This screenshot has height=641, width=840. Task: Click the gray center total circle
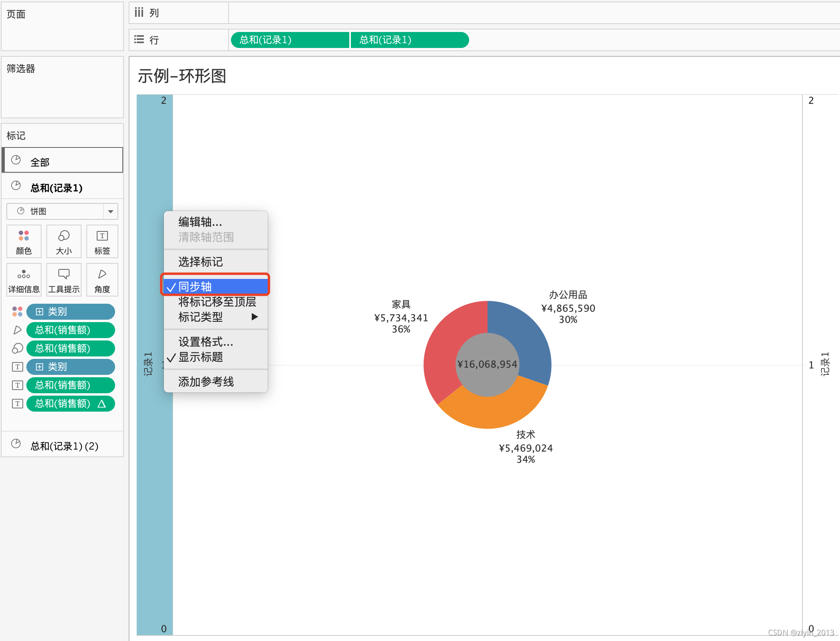(x=487, y=364)
